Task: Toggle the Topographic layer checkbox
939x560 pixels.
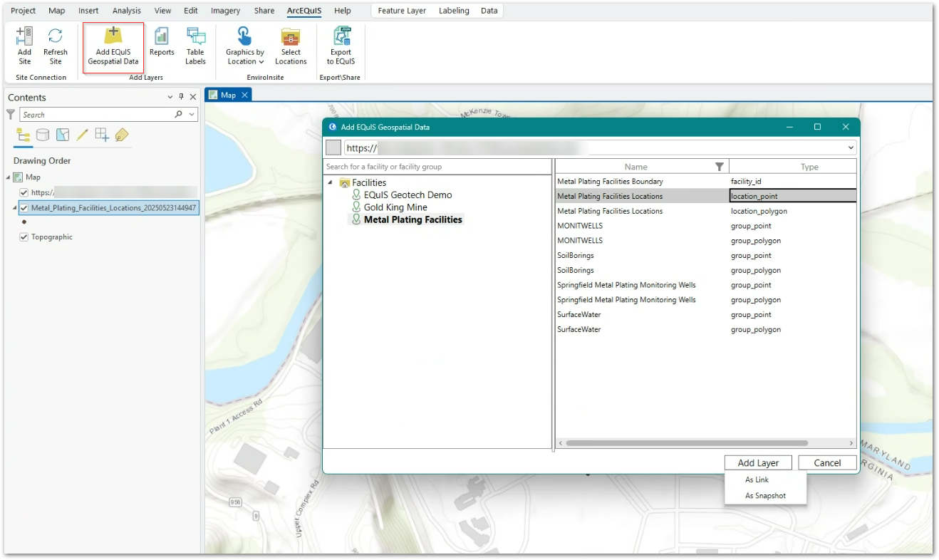Action: click(x=24, y=237)
